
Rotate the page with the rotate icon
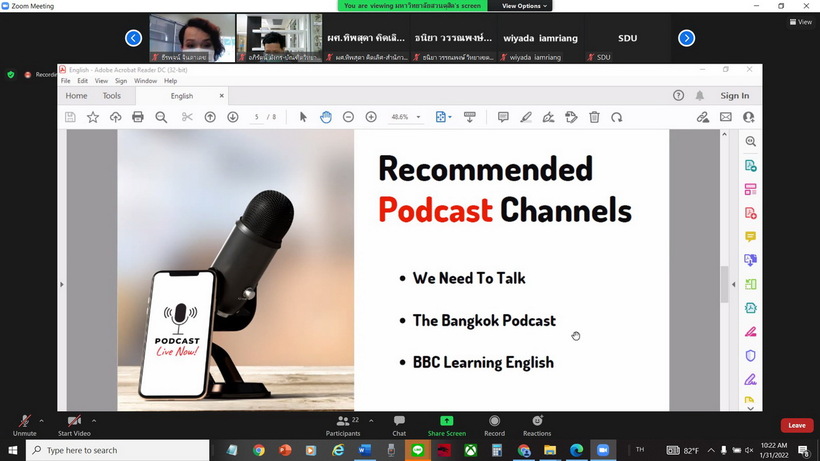(x=617, y=117)
